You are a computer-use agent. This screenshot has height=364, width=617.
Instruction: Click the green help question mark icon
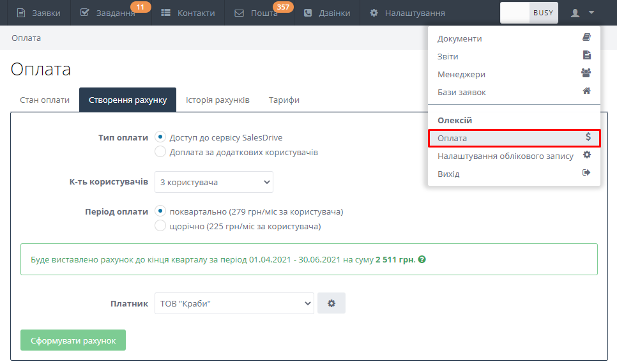point(422,260)
